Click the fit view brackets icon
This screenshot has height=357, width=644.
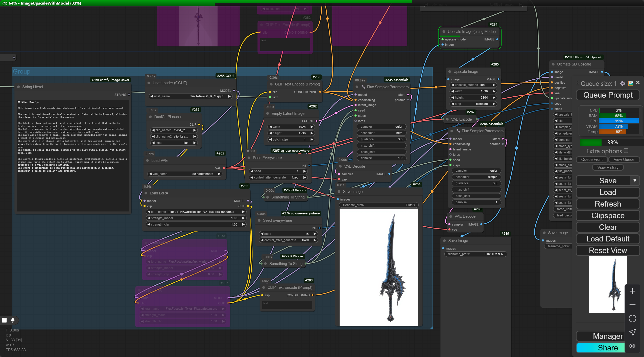632,319
